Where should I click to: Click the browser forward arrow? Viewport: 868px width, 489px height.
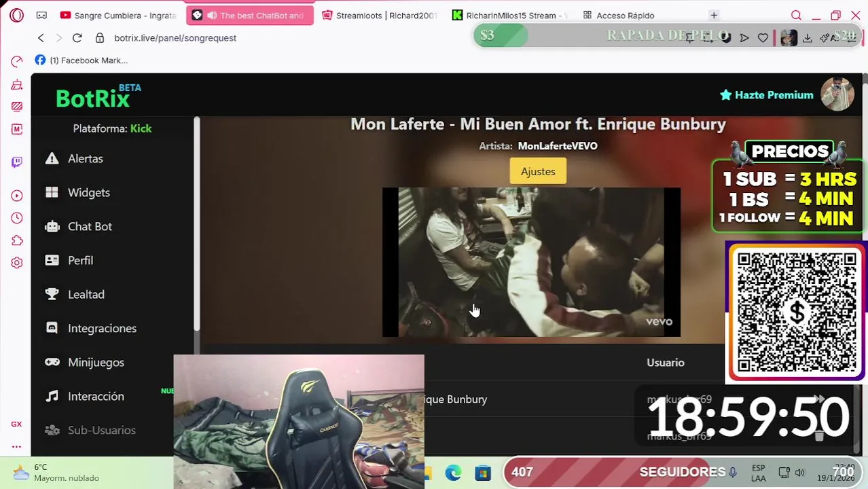[58, 38]
